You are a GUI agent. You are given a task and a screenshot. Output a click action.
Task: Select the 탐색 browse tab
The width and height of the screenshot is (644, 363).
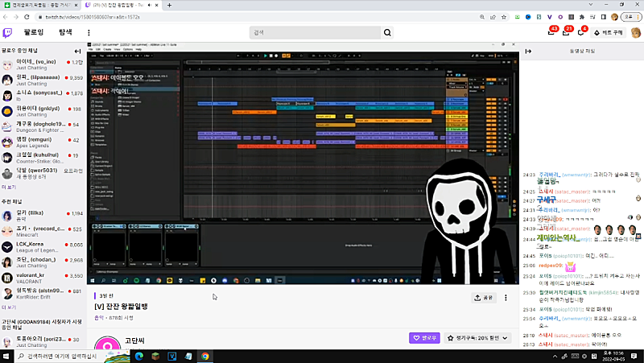point(65,33)
